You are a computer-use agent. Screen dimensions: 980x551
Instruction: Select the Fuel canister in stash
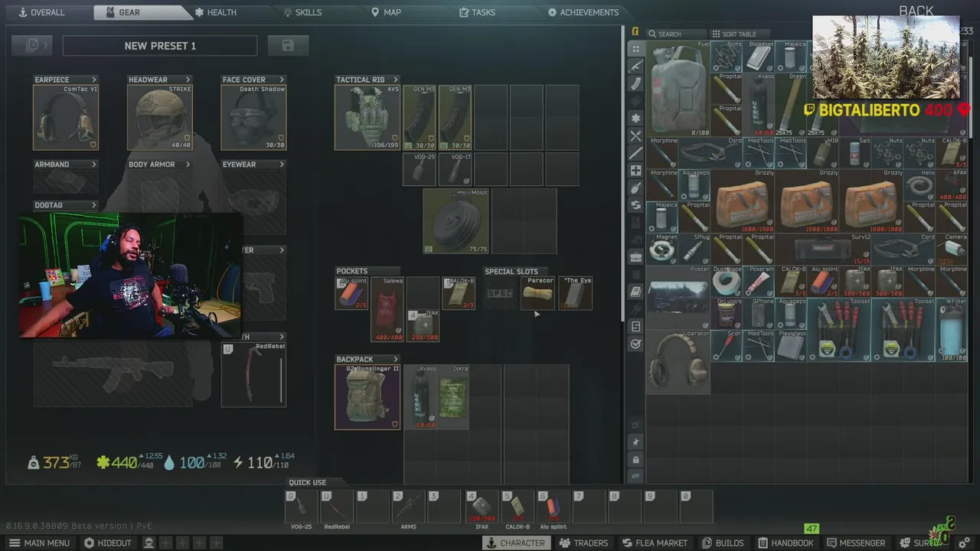(x=678, y=89)
